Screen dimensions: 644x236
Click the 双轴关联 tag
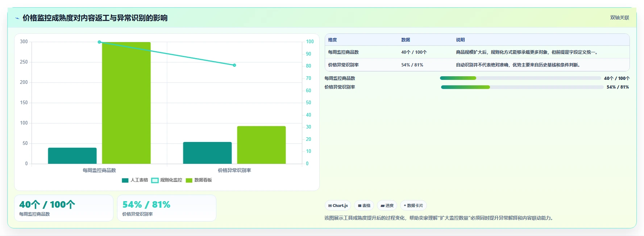619,17
